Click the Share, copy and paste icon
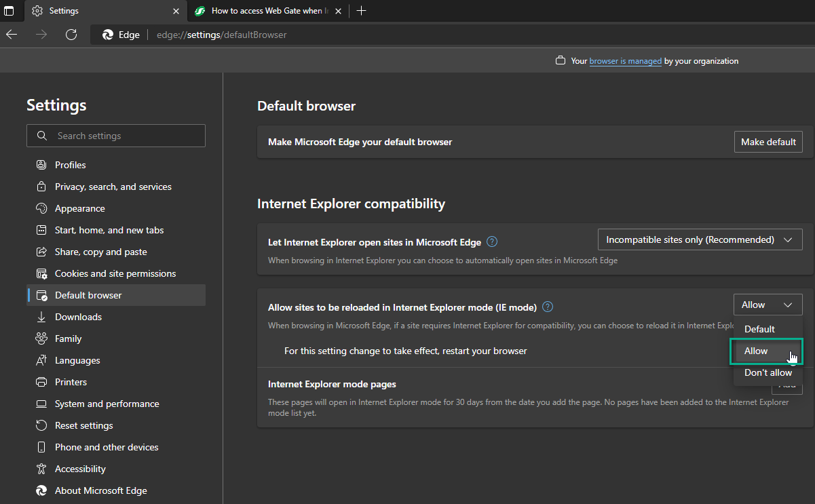The image size is (815, 504). tap(41, 252)
